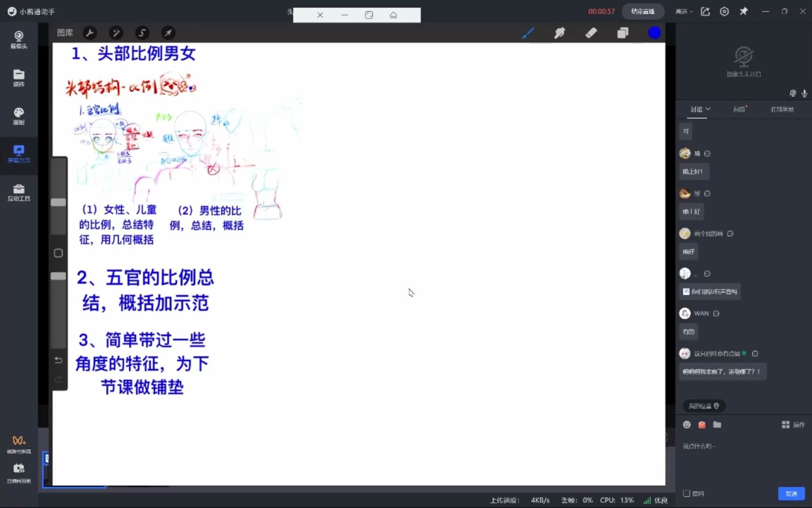812x508 pixels.
Task: Switch to the 在线学员 online students tab
Action: pyautogui.click(x=782, y=109)
